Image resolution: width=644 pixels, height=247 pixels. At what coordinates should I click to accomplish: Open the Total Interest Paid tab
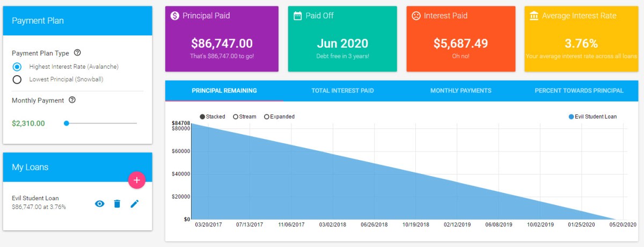(342, 91)
